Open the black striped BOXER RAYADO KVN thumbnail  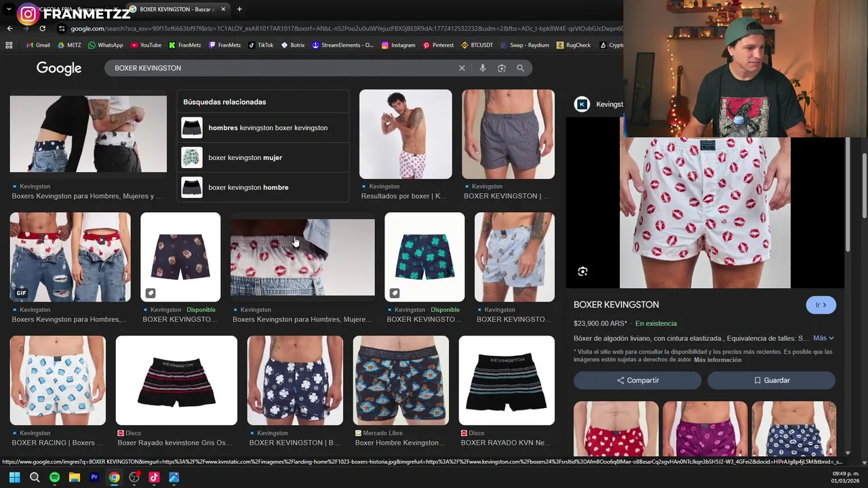[x=507, y=380]
